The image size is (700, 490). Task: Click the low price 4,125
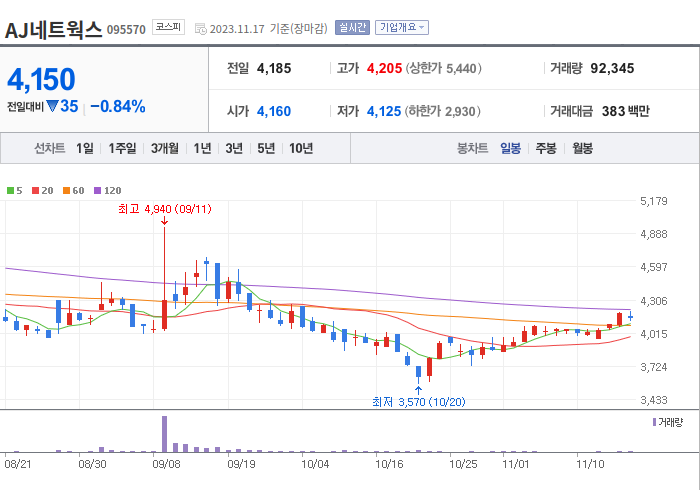(384, 111)
